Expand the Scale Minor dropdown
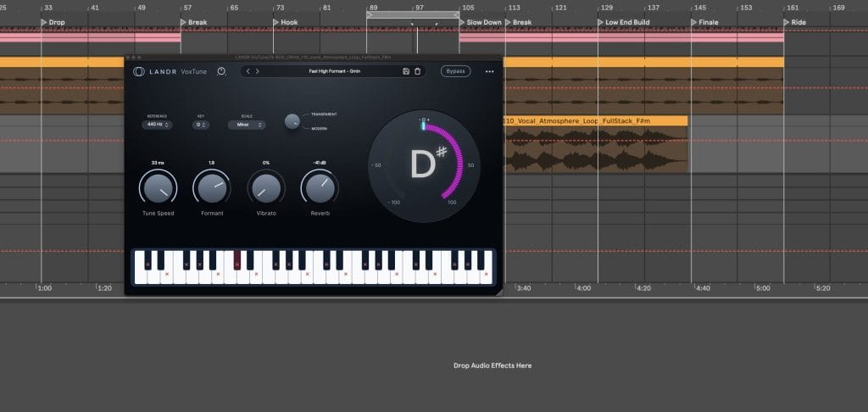The image size is (868, 412). (246, 125)
